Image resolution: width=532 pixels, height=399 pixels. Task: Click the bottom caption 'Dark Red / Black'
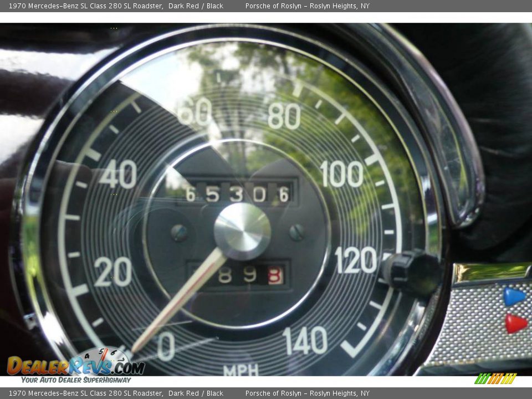(196, 393)
